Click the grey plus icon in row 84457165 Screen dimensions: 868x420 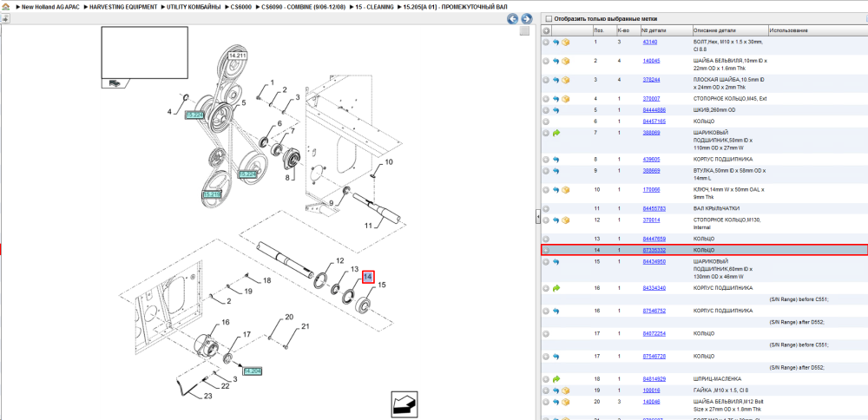[x=546, y=121]
